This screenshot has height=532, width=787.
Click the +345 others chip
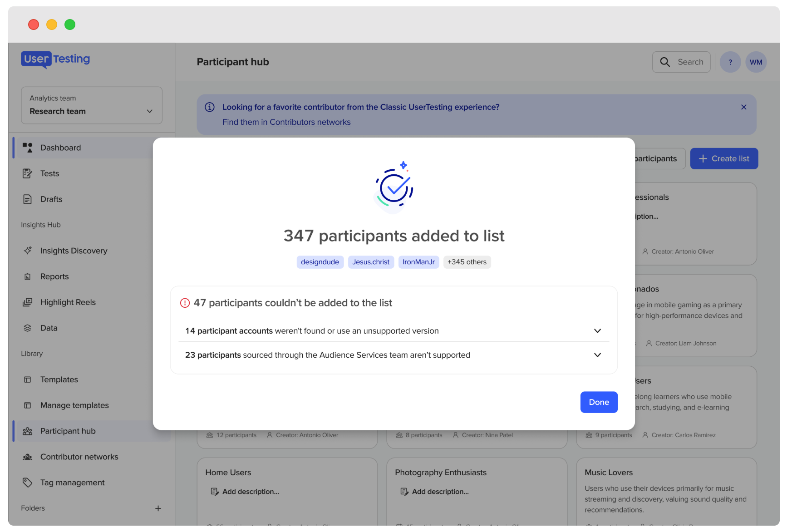click(x=467, y=262)
